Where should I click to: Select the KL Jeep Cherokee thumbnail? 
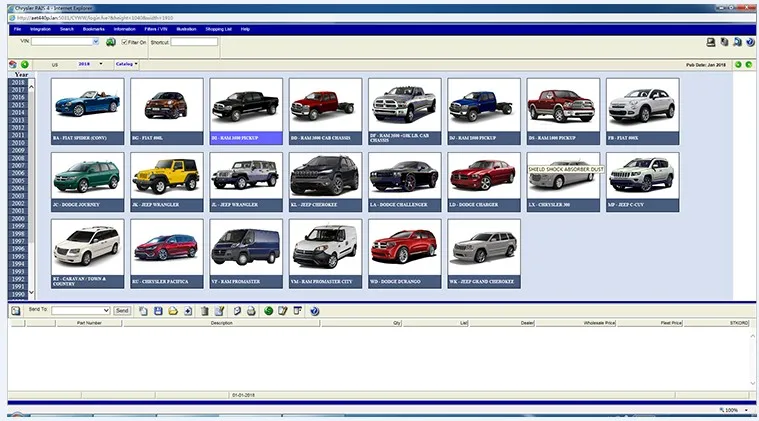click(325, 182)
